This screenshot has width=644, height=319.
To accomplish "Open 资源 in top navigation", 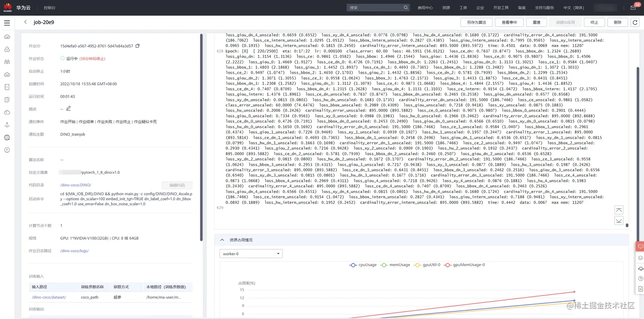I will tap(446, 8).
